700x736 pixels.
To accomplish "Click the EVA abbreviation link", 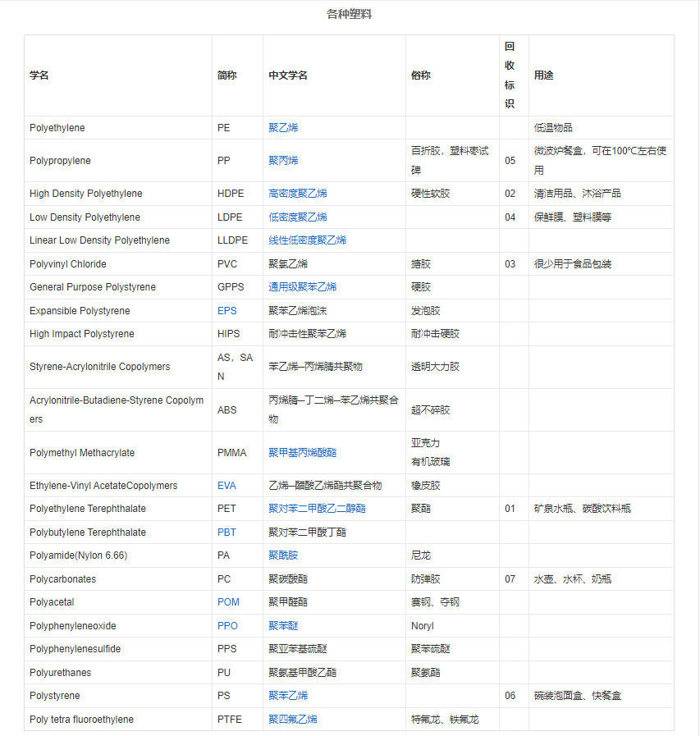I will [x=226, y=486].
